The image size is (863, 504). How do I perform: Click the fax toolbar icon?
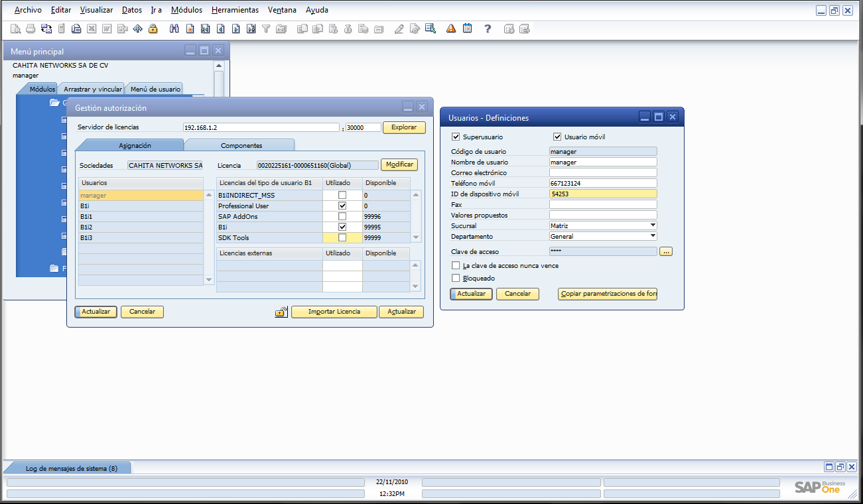[x=76, y=29]
